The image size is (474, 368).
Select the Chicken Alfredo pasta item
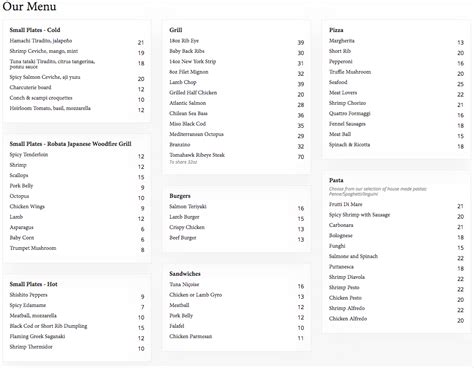[348, 319]
